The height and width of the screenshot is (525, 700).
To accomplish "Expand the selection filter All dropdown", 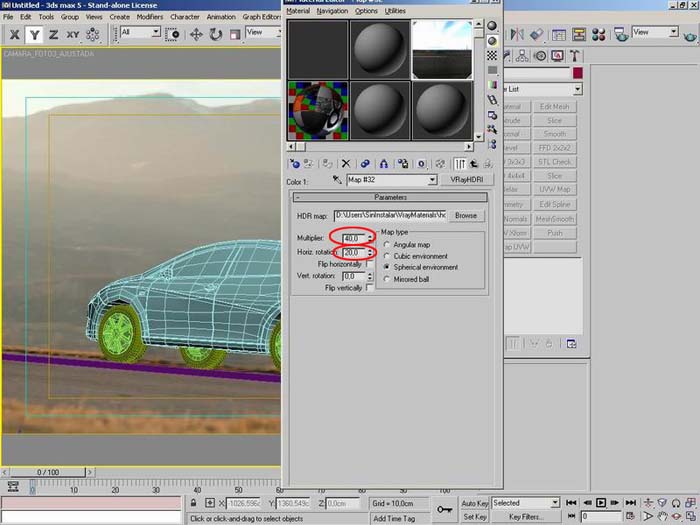I will pyautogui.click(x=155, y=33).
